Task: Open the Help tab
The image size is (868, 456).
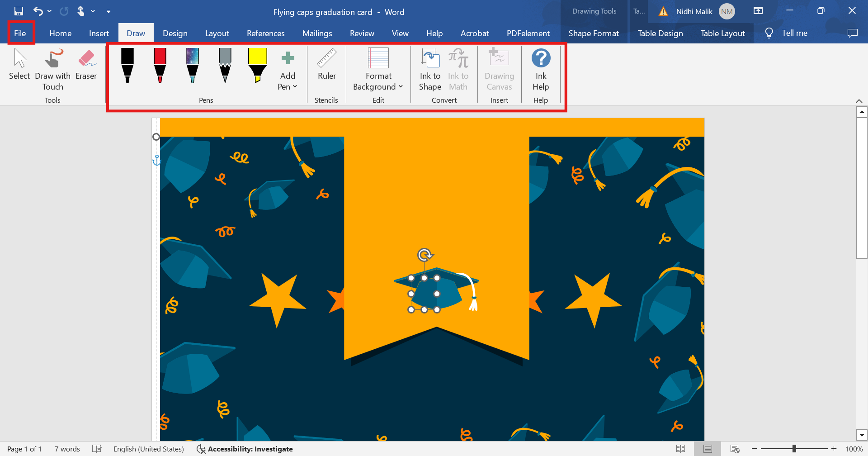Action: click(434, 33)
